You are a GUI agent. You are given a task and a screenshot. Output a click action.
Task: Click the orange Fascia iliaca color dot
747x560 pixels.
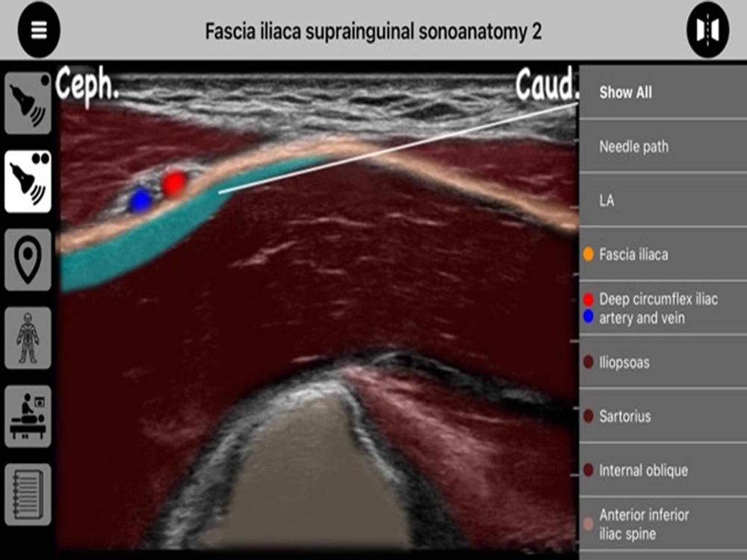coord(589,255)
